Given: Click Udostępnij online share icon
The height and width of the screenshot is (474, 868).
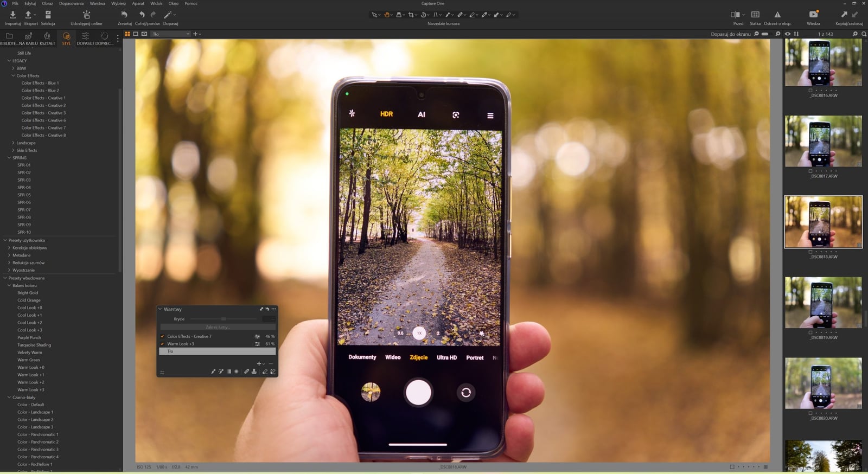Looking at the screenshot, I should [86, 15].
